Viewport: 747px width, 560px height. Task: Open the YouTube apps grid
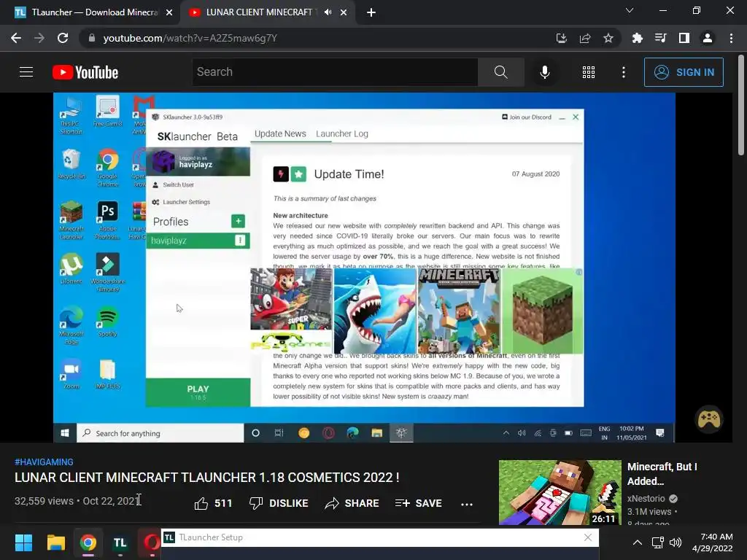pos(589,72)
